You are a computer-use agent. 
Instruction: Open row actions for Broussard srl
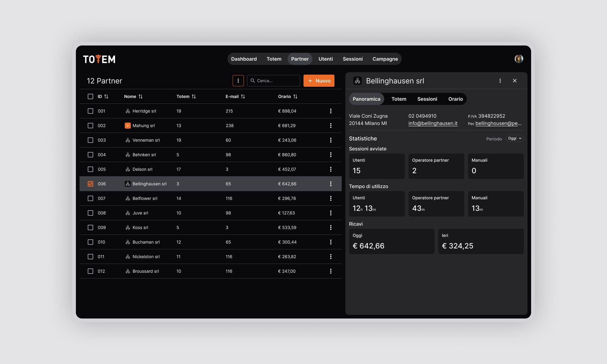[x=331, y=271]
